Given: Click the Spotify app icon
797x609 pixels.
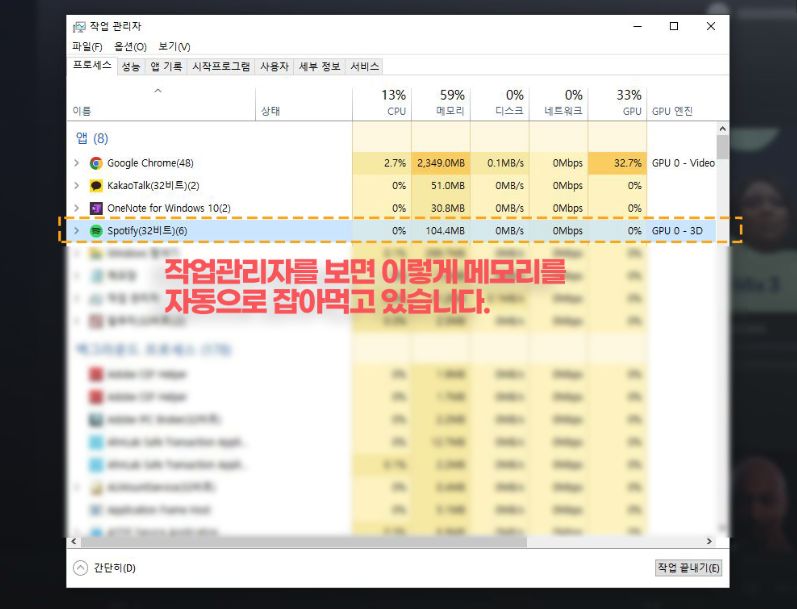Looking at the screenshot, I should tap(96, 231).
